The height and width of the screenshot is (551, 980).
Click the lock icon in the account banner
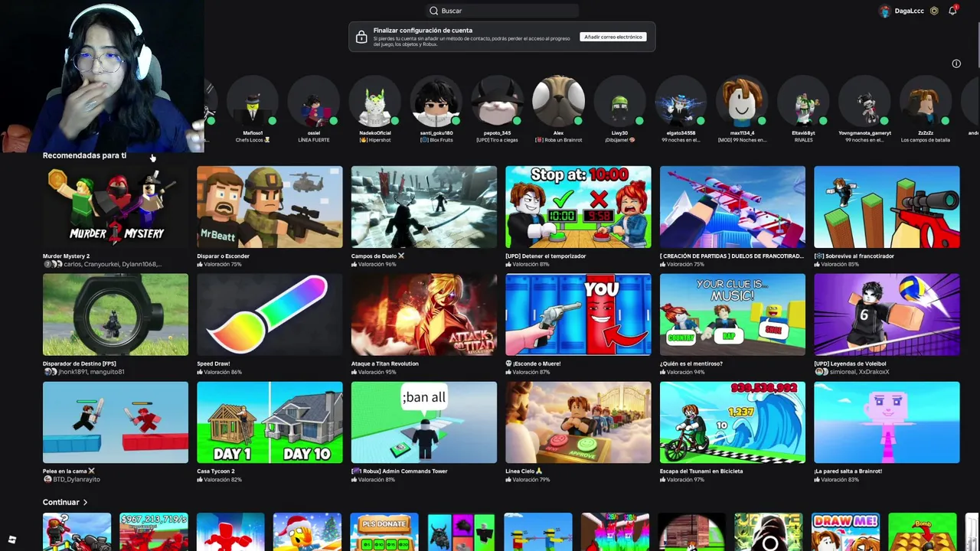361,37
